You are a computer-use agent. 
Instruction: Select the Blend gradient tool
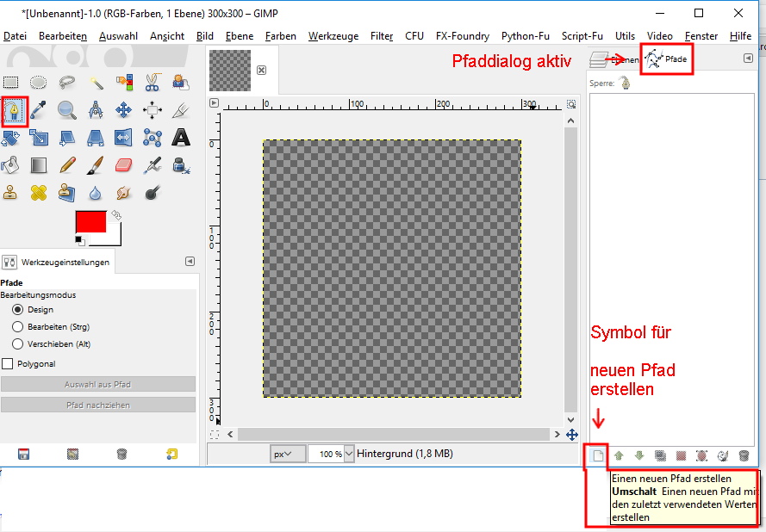point(39,165)
